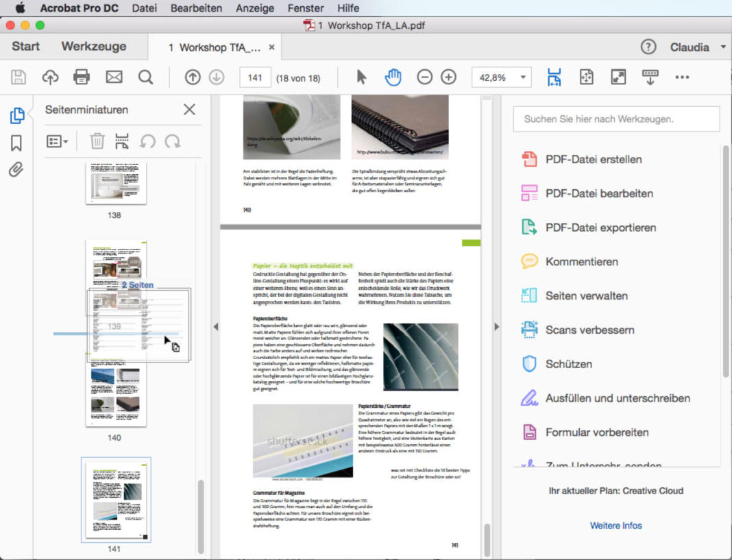Click the read mode download-arrow icon
The image size is (732, 560).
coord(650,77)
